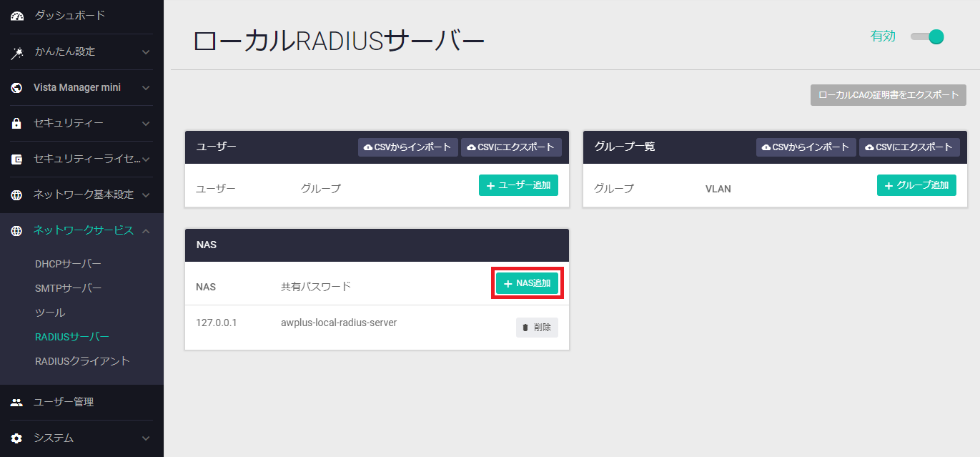Click the wallet icon for セキュリティーライセンス
The height and width of the screenshot is (457, 980).
point(17,159)
